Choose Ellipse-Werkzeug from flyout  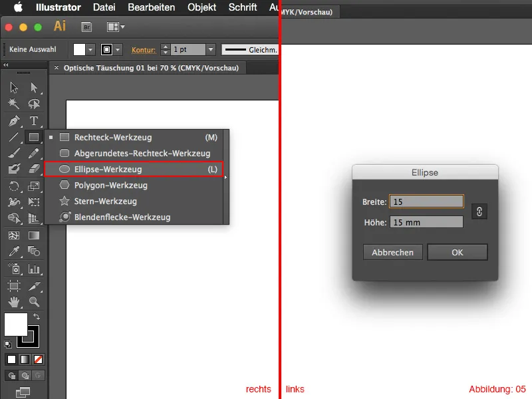[134, 169]
